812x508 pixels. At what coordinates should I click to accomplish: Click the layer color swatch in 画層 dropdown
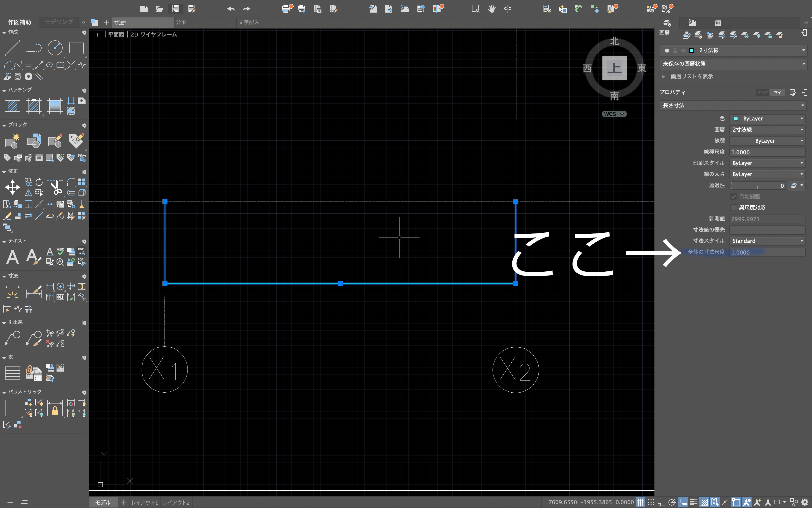tap(692, 50)
